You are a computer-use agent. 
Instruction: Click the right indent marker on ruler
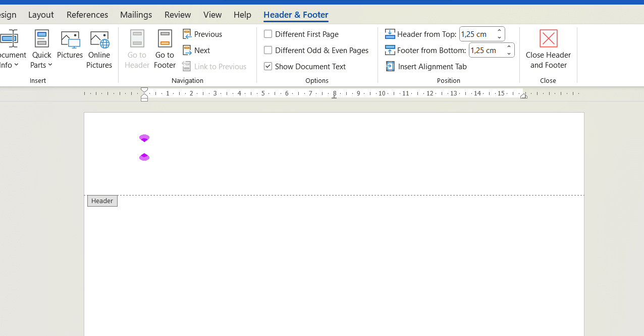(x=524, y=96)
